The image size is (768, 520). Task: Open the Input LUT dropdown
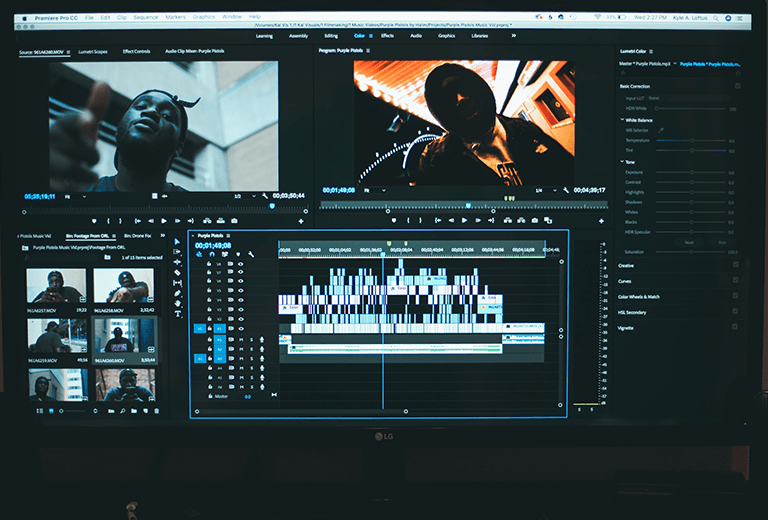pyautogui.click(x=690, y=98)
